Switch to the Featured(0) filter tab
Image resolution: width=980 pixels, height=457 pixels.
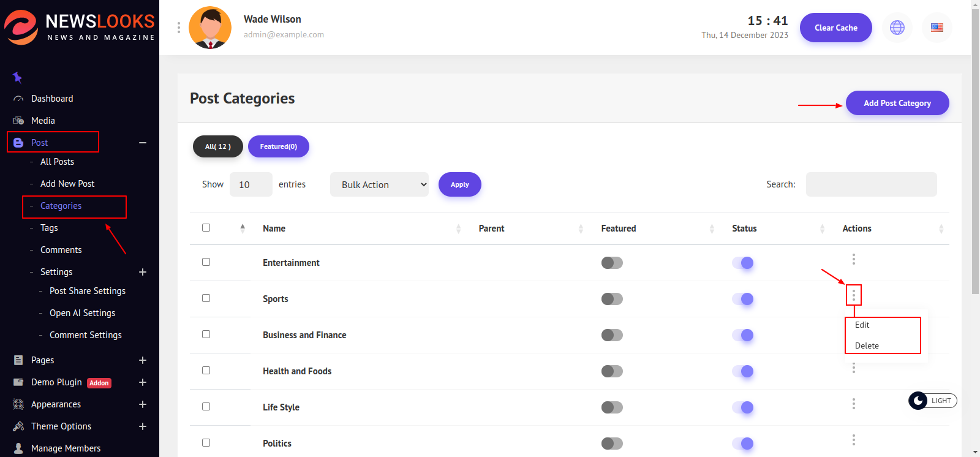pyautogui.click(x=278, y=146)
